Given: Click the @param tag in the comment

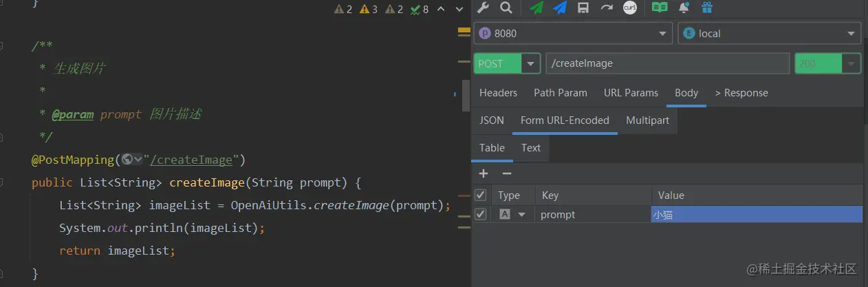Looking at the screenshot, I should 72,114.
